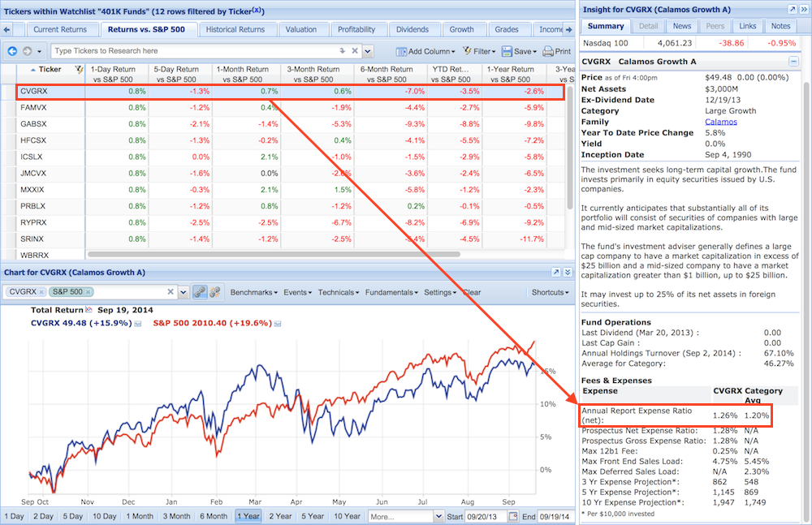812x525 pixels.
Task: Open the Add Column menu
Action: pyautogui.click(x=425, y=51)
